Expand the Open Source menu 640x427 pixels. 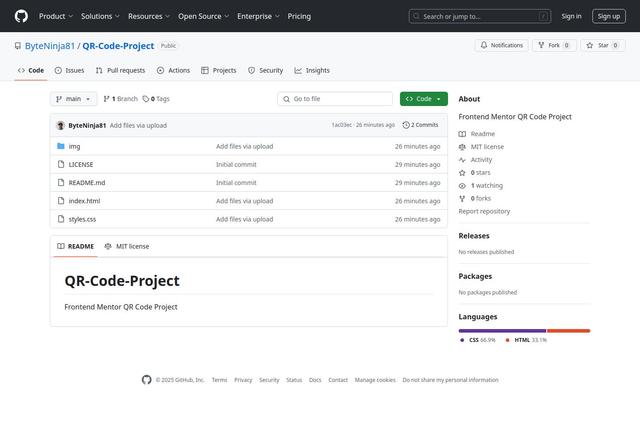203,16
